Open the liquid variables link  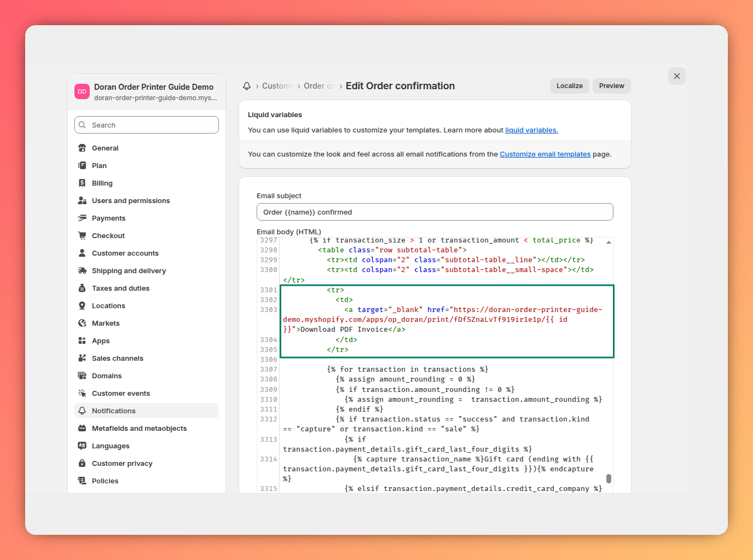click(x=531, y=130)
